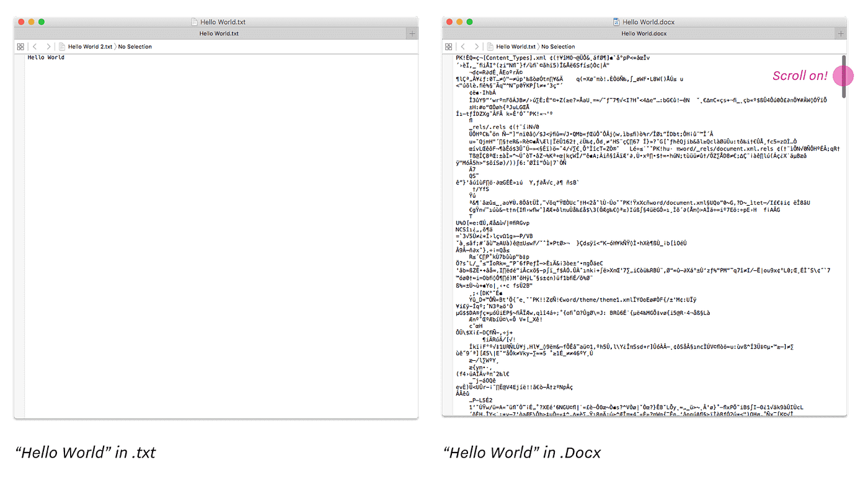This screenshot has height=483, width=868.
Task: Open related items grid in Hello World.txt window
Action: click(20, 47)
